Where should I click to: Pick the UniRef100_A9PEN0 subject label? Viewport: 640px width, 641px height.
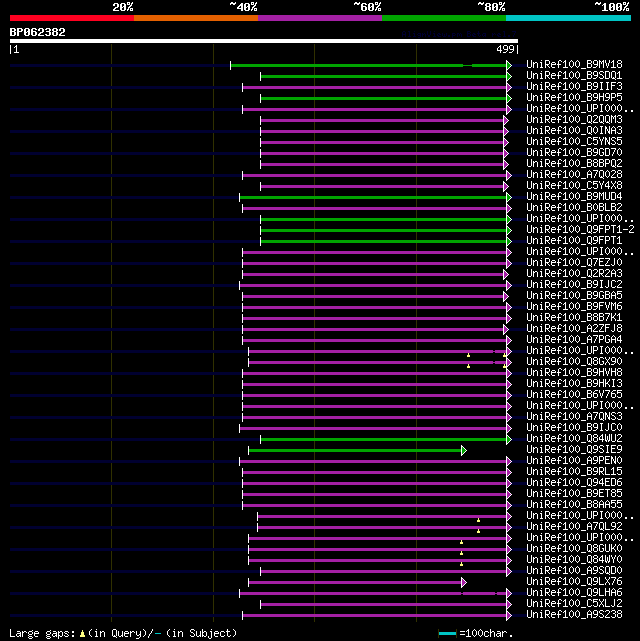pos(574,461)
